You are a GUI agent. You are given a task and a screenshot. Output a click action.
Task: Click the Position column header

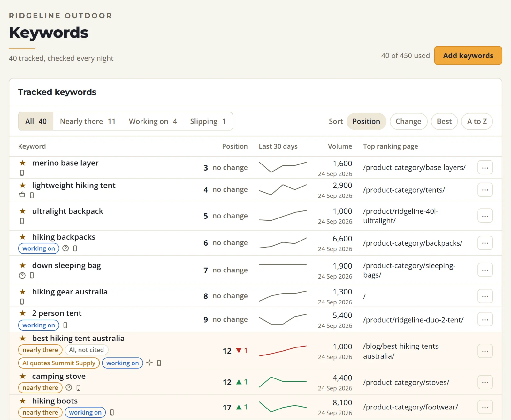pyautogui.click(x=235, y=146)
